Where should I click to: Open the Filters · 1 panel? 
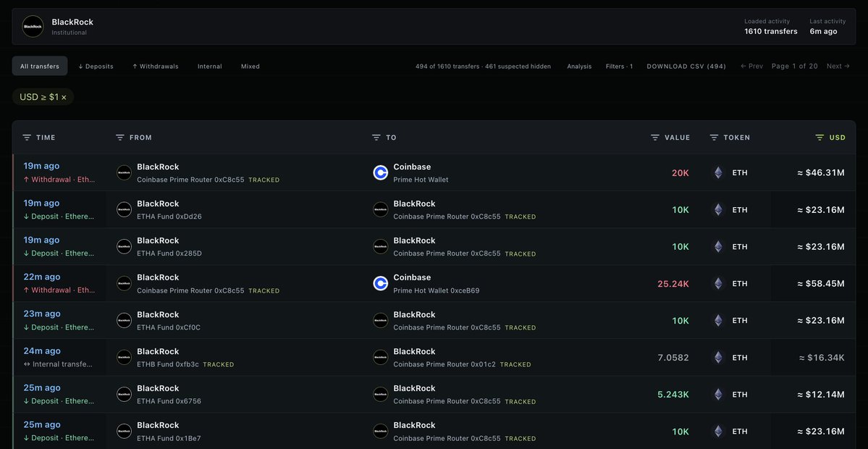[x=619, y=67]
